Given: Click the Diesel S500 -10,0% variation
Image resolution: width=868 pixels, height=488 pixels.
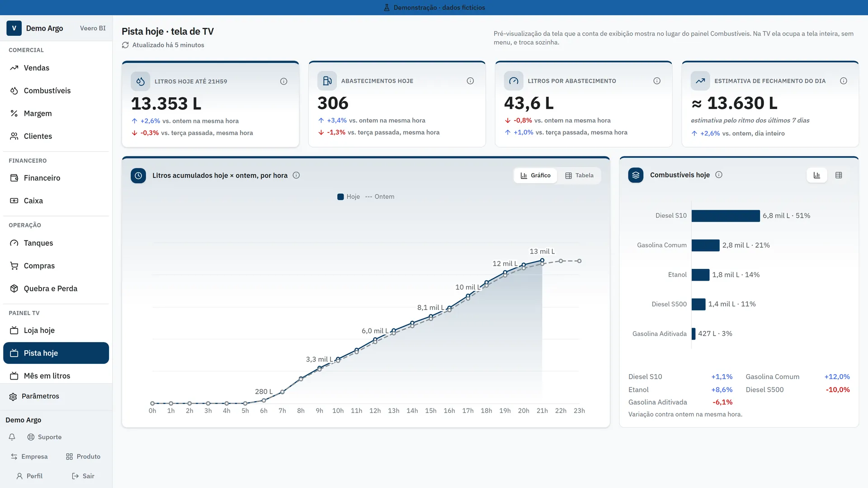Looking at the screenshot, I should (838, 389).
